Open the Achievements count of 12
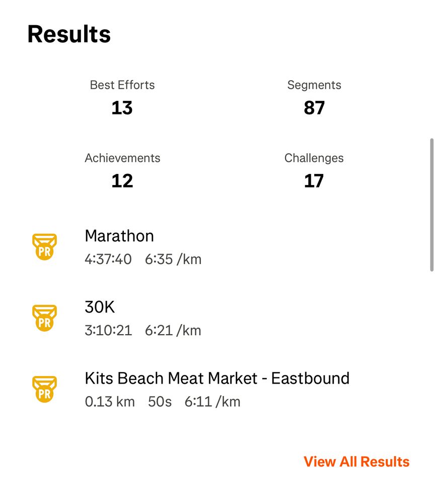 (122, 181)
